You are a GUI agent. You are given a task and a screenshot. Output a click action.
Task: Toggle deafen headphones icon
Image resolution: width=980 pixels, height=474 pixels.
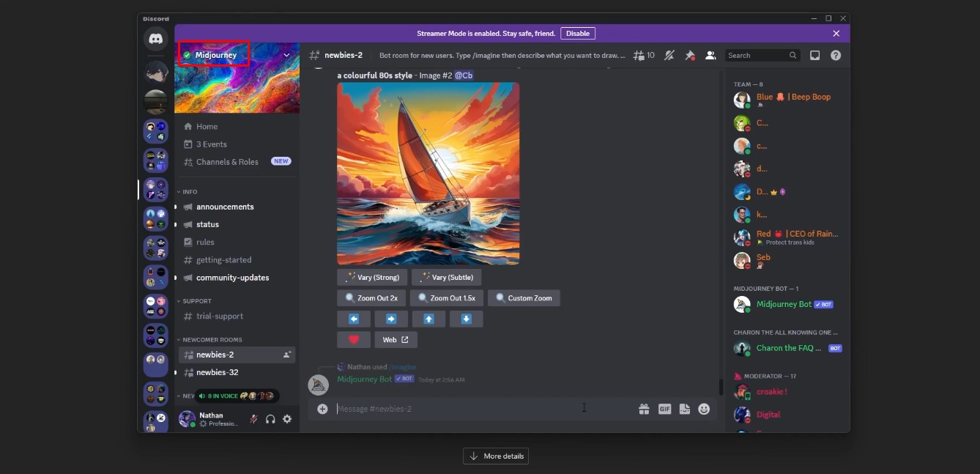[x=270, y=419]
